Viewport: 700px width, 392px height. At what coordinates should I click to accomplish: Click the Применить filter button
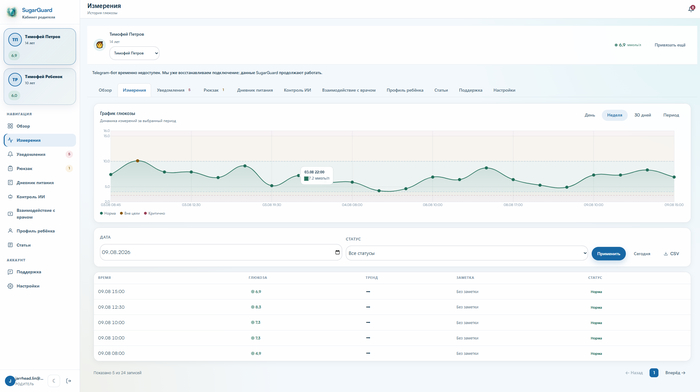pos(608,254)
